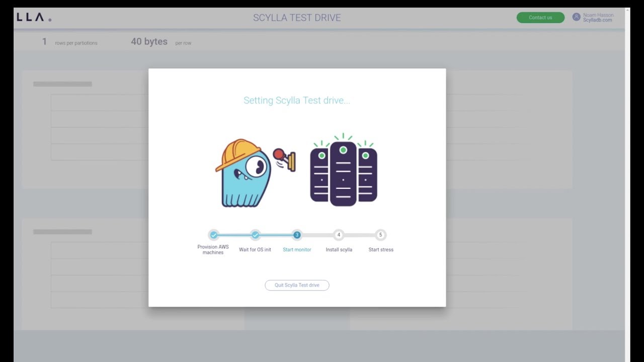Click step 4 circle for Install scylla
Screen dimensions: 644x362
tap(339, 235)
